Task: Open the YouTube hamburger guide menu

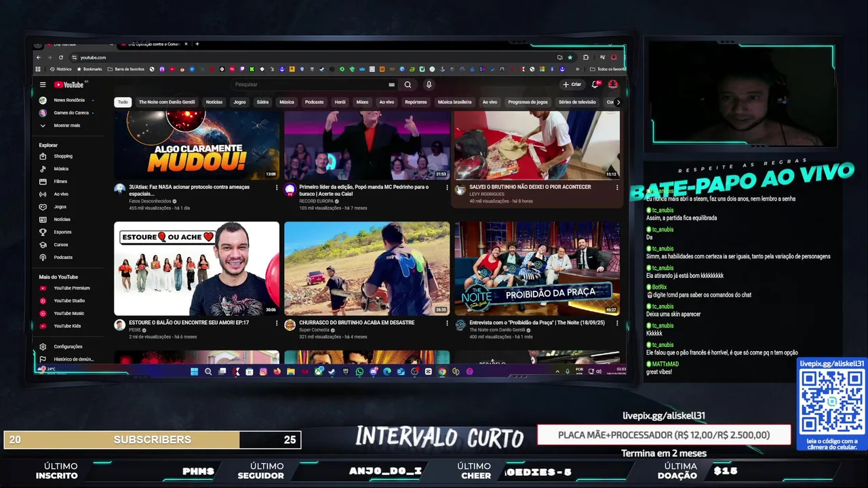Action: [43, 85]
